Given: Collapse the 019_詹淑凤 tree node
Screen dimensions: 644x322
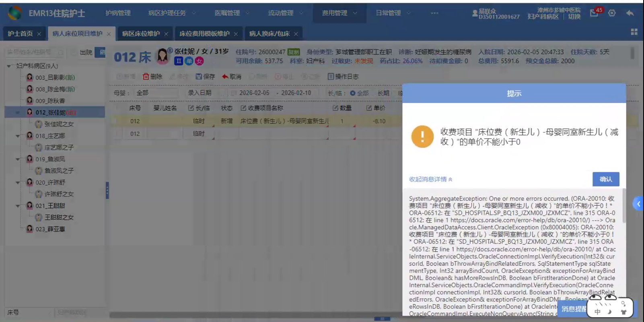Looking at the screenshot, I should coord(18,159).
